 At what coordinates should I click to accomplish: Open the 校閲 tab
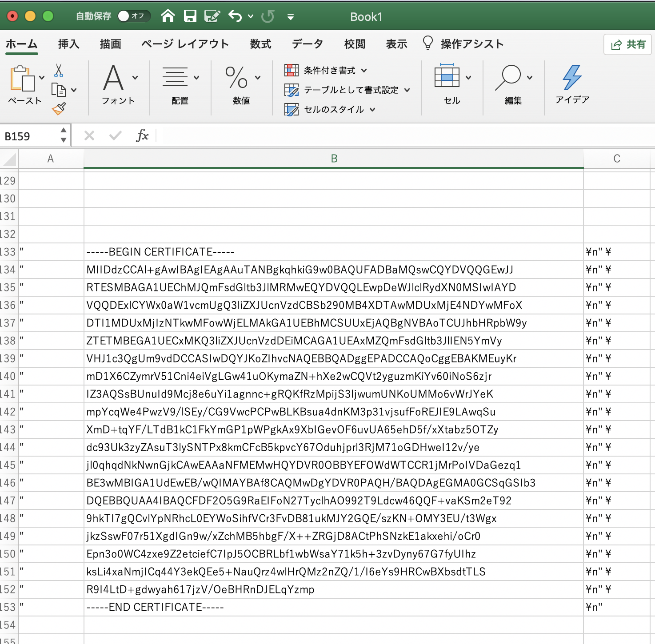(355, 44)
